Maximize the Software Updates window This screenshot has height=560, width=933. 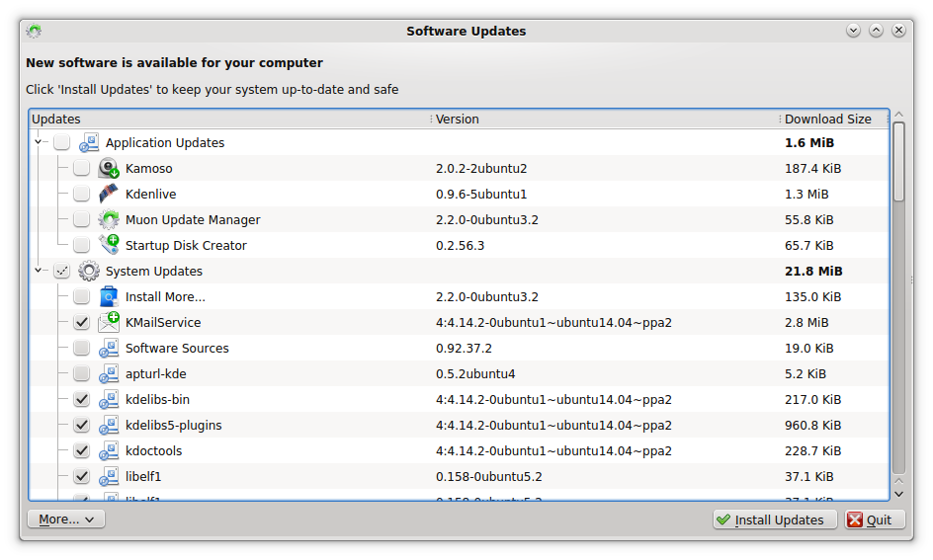[876, 31]
